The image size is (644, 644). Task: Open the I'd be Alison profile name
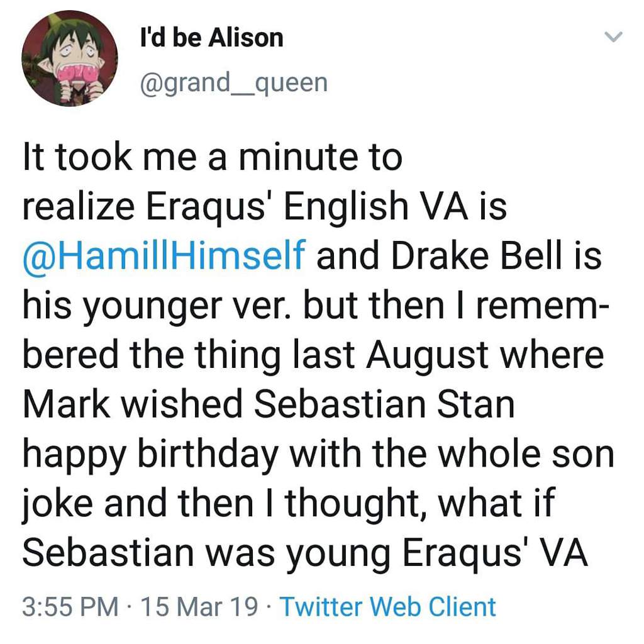211,38
